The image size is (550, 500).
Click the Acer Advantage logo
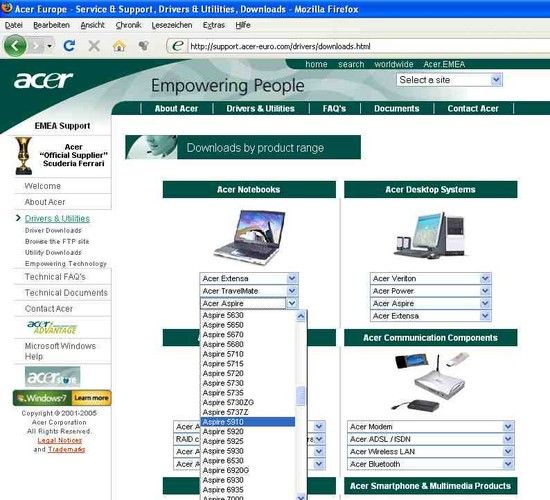(52, 327)
